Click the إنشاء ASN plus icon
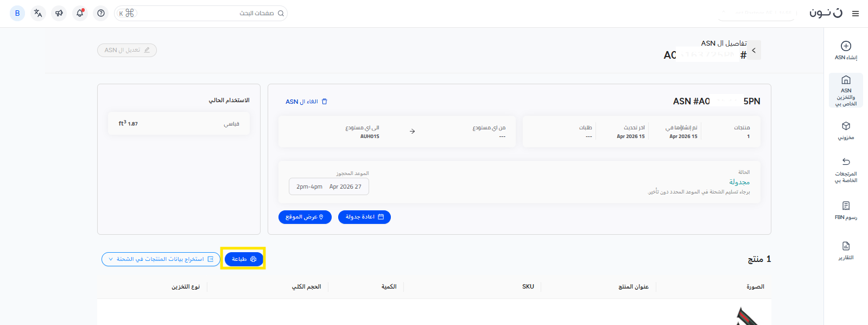Screen dimensions: 868x325 (846, 46)
